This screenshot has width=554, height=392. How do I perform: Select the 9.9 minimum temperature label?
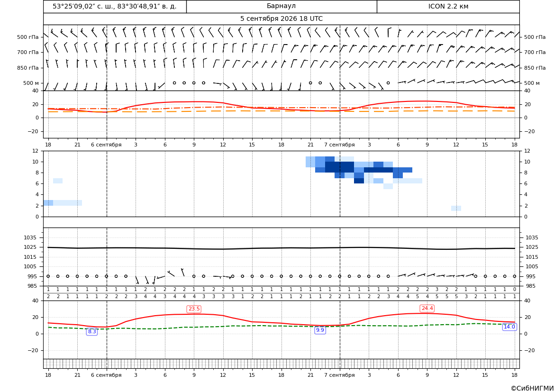tap(320, 330)
